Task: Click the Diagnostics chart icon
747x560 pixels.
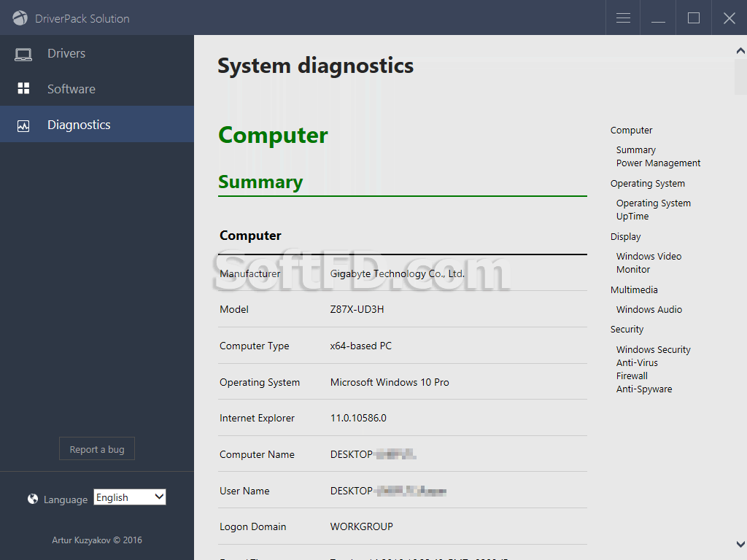Action: tap(23, 125)
